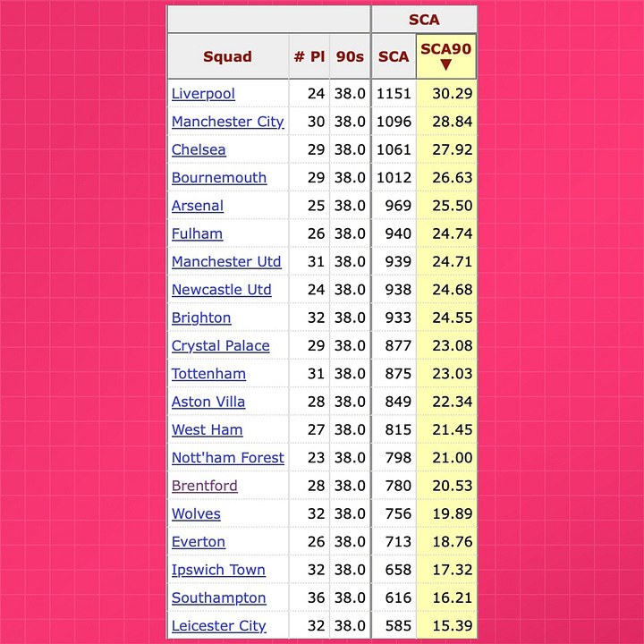Image resolution: width=644 pixels, height=644 pixels.
Task: Open the Chelsea squad link
Action: coord(199,149)
